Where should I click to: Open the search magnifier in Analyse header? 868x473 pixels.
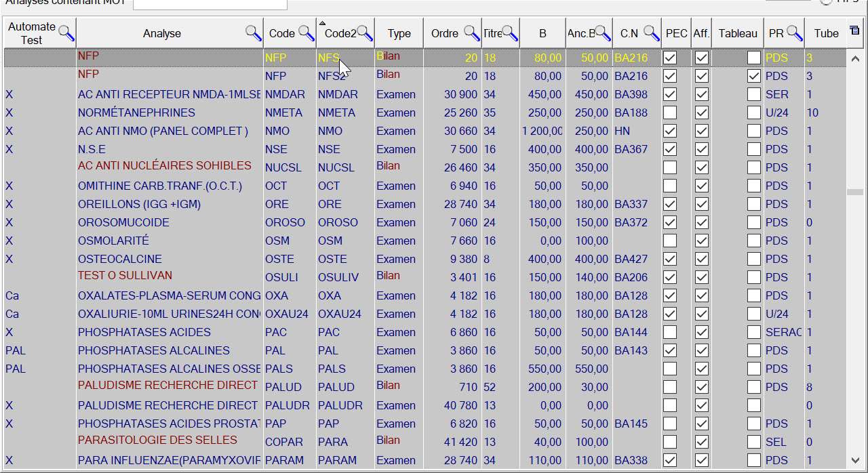pos(254,33)
